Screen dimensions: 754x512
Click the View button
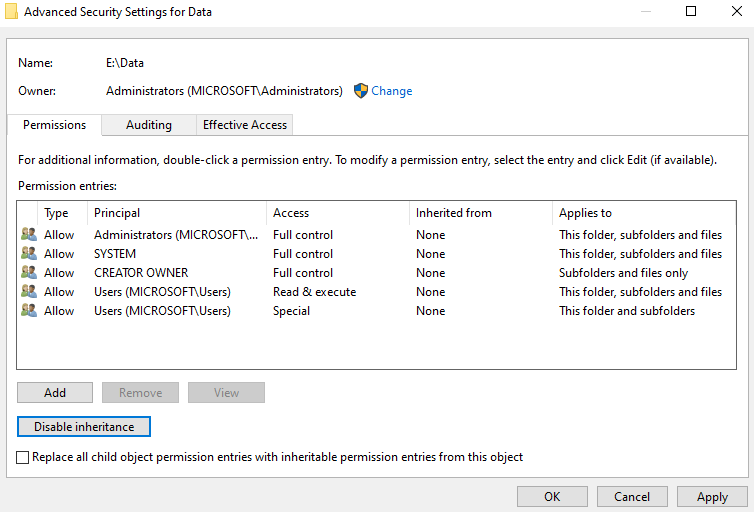click(226, 393)
